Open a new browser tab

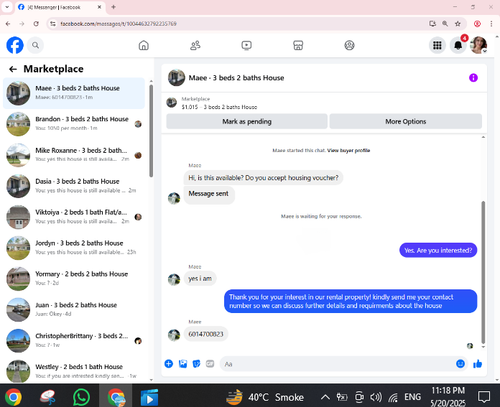click(x=113, y=7)
